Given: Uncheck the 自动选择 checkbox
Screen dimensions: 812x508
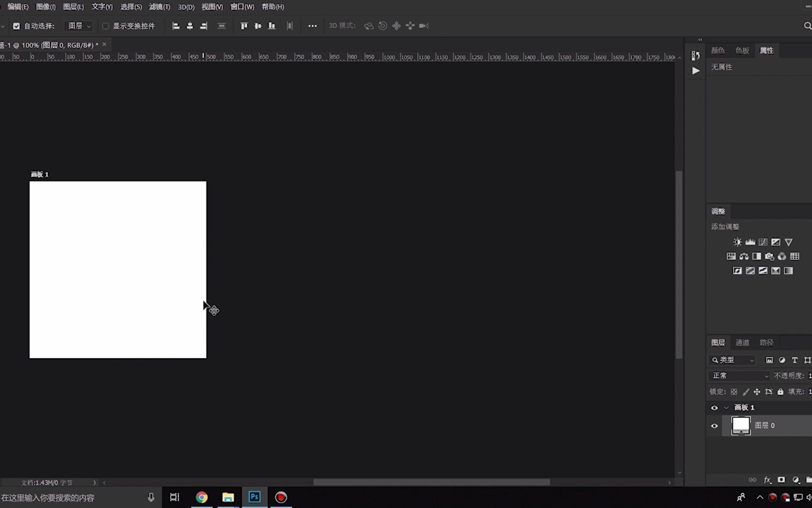Looking at the screenshot, I should pyautogui.click(x=16, y=26).
